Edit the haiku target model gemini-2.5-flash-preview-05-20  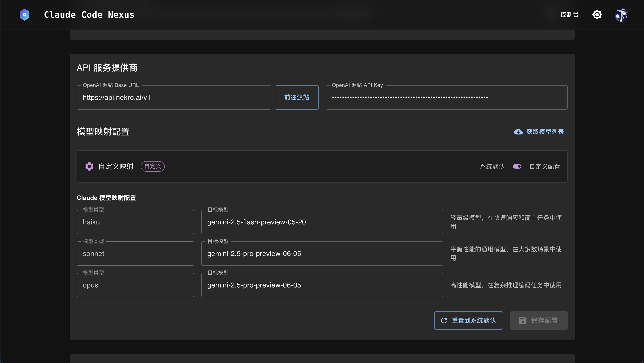[322, 222]
